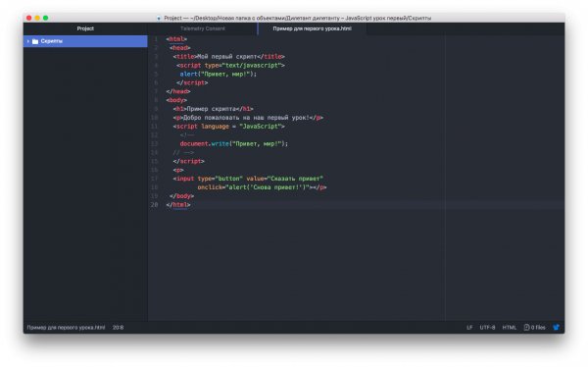Click the <body> tag on line 8

176,100
